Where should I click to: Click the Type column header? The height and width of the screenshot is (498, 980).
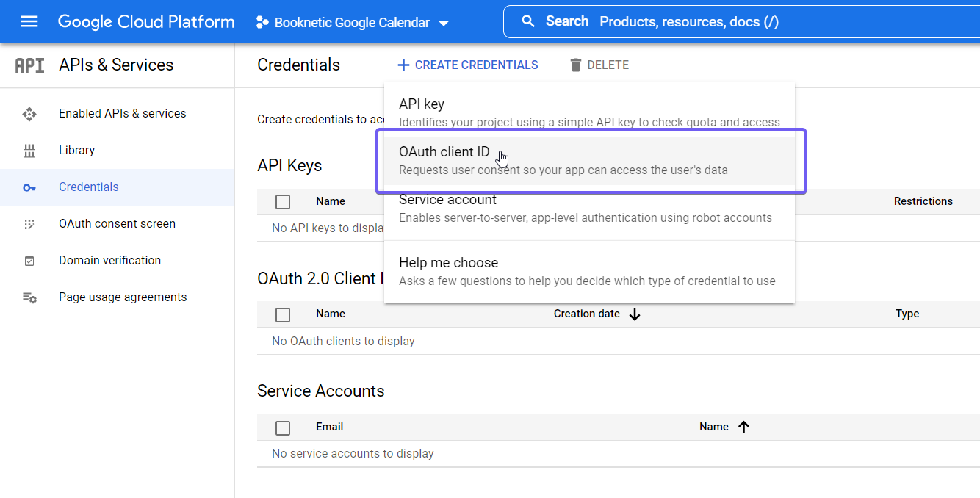[907, 313]
